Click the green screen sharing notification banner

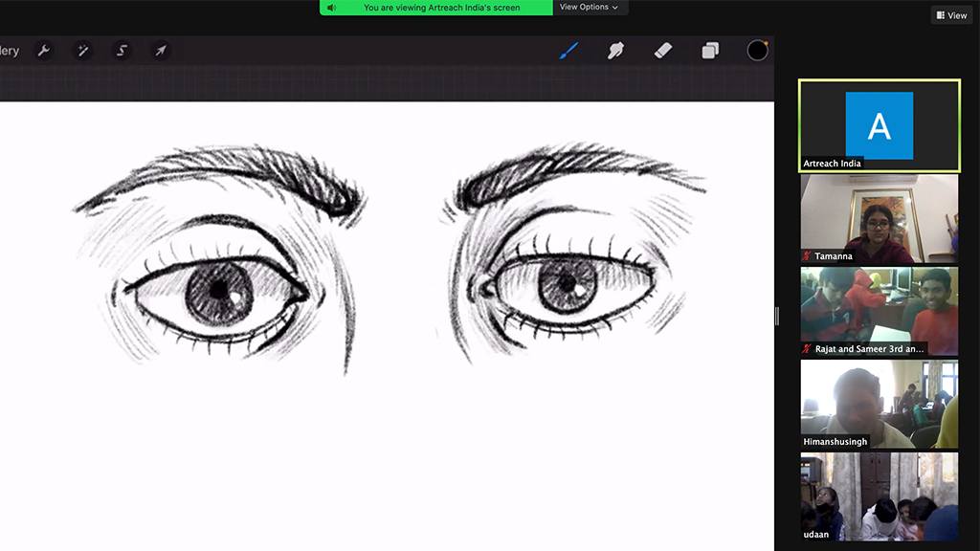tap(441, 8)
